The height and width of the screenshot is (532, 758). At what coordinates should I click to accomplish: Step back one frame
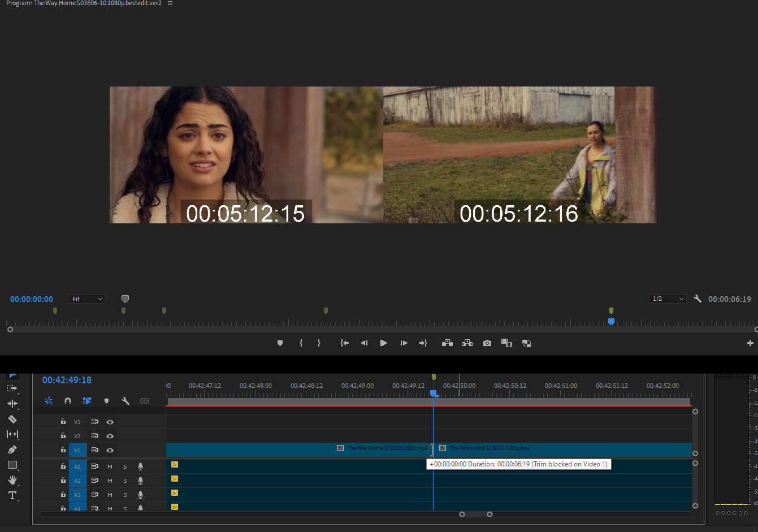coord(364,343)
